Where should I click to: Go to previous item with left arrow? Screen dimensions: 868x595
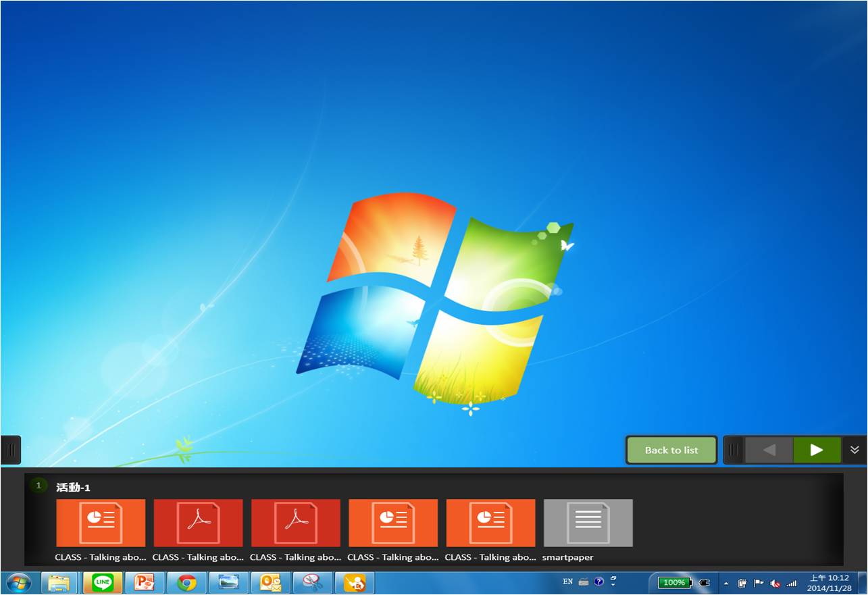[769, 450]
